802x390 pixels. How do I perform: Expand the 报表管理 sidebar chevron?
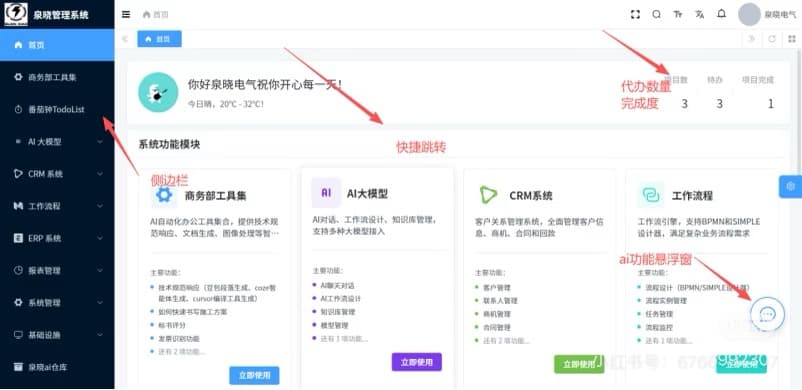(x=100, y=270)
